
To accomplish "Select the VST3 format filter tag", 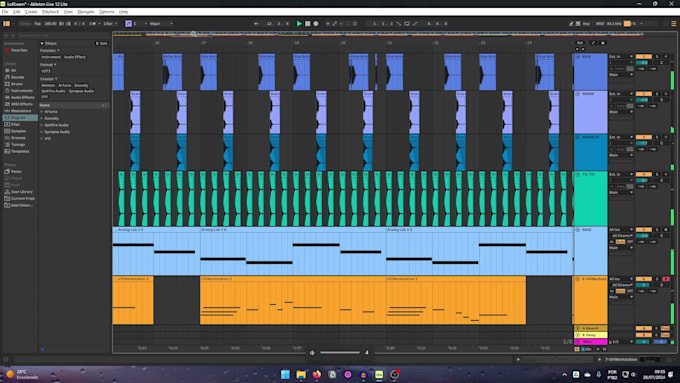I will [x=46, y=71].
